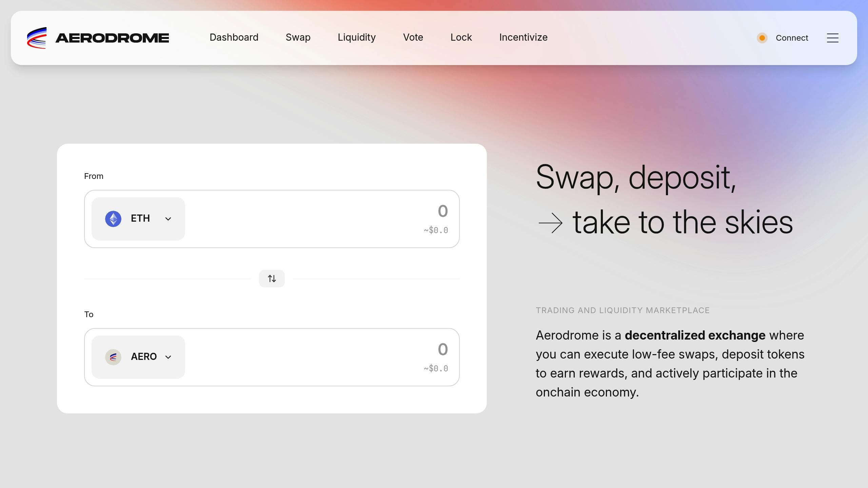Click the bold 'decentralized exchange' text
Screen dimensions: 868x488
pyautogui.click(x=695, y=335)
